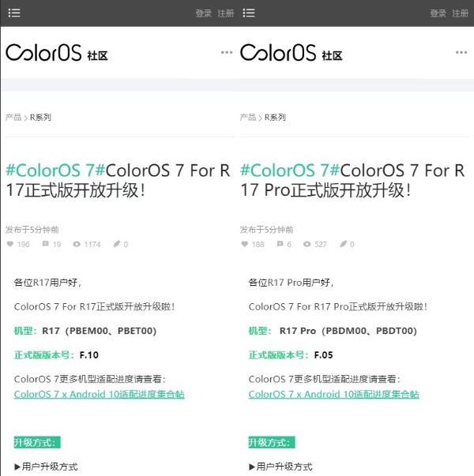This screenshot has width=474, height=476.
Task: Click 注册 in the right header
Action: [460, 13]
